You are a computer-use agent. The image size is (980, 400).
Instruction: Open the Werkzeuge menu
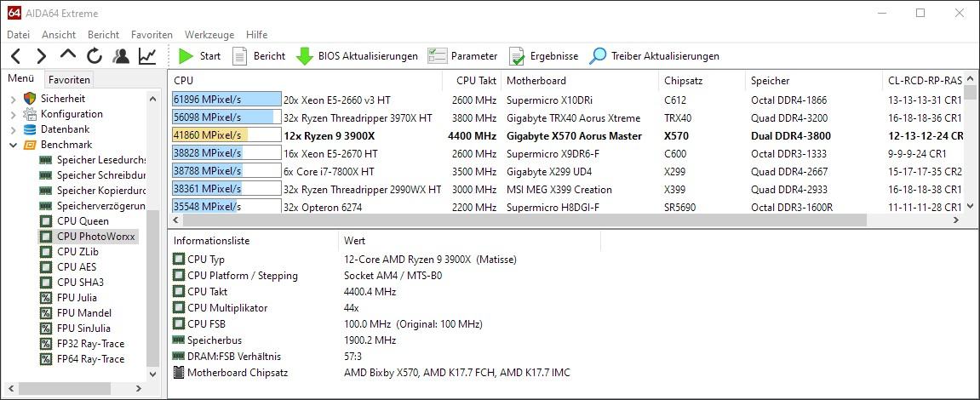[209, 35]
